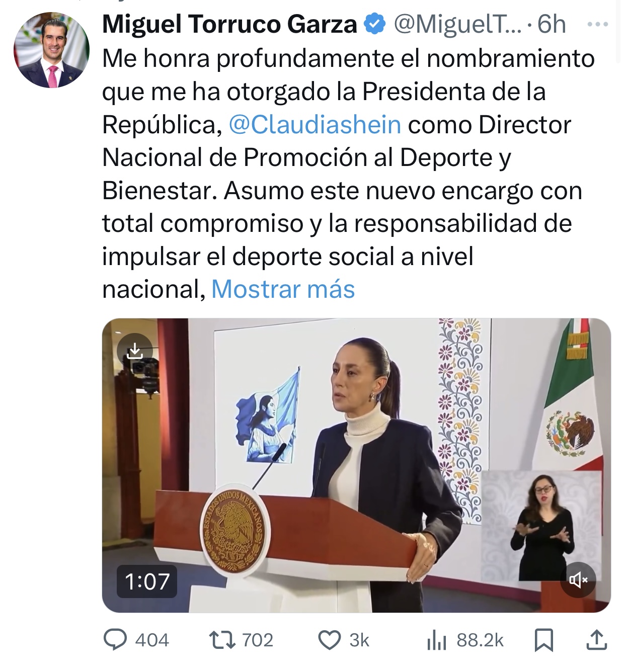Click the blue verified badge
625x672 pixels.
click(x=374, y=24)
